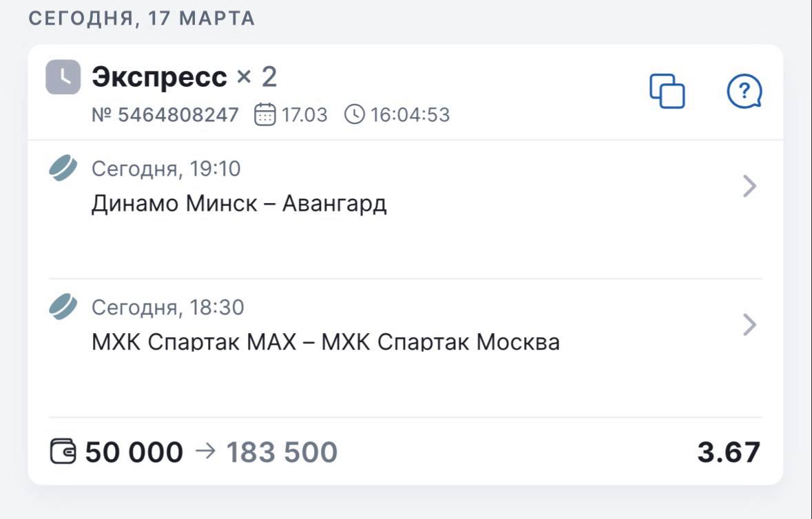Expand the Динамо Минск – Авангард event chevron
The height and width of the screenshot is (519, 812).
click(x=750, y=187)
